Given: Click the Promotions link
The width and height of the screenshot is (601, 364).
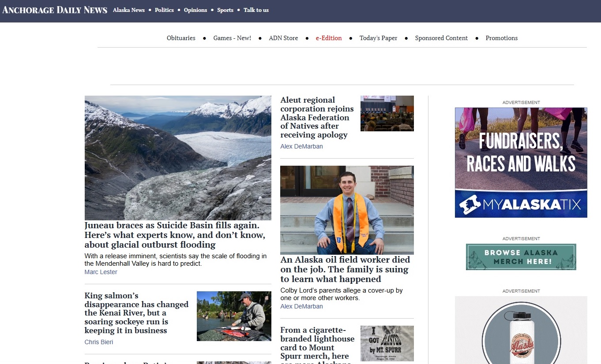Looking at the screenshot, I should pos(501,38).
